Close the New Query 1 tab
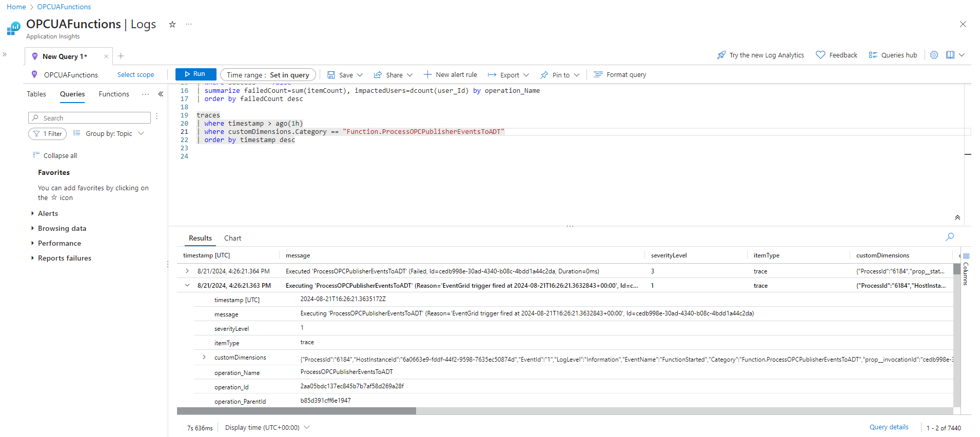Image resolution: width=980 pixels, height=437 pixels. coord(106,56)
